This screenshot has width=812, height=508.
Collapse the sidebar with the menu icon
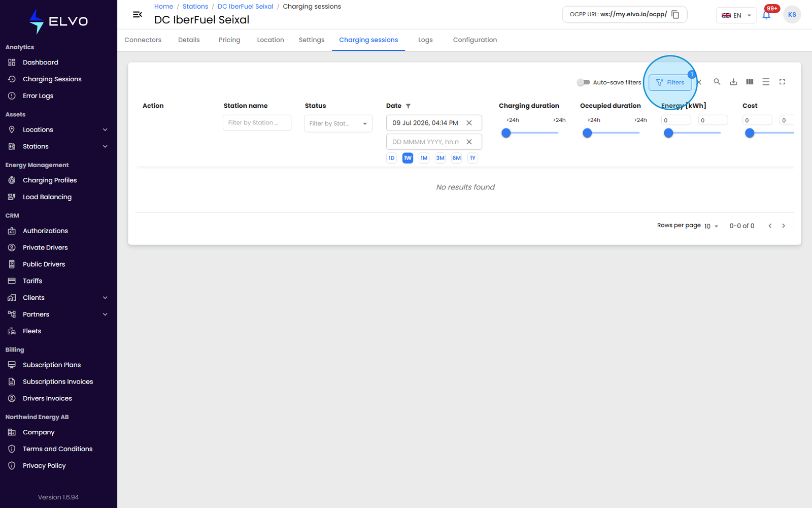(x=137, y=15)
